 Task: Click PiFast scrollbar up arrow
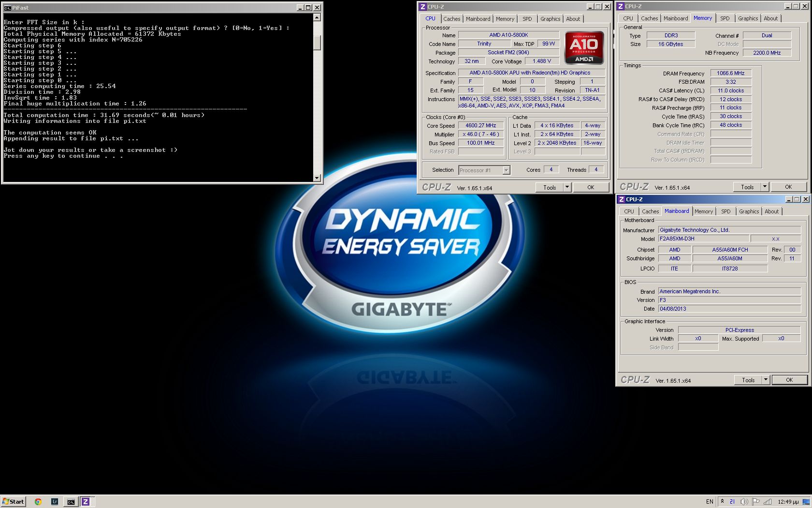click(317, 17)
